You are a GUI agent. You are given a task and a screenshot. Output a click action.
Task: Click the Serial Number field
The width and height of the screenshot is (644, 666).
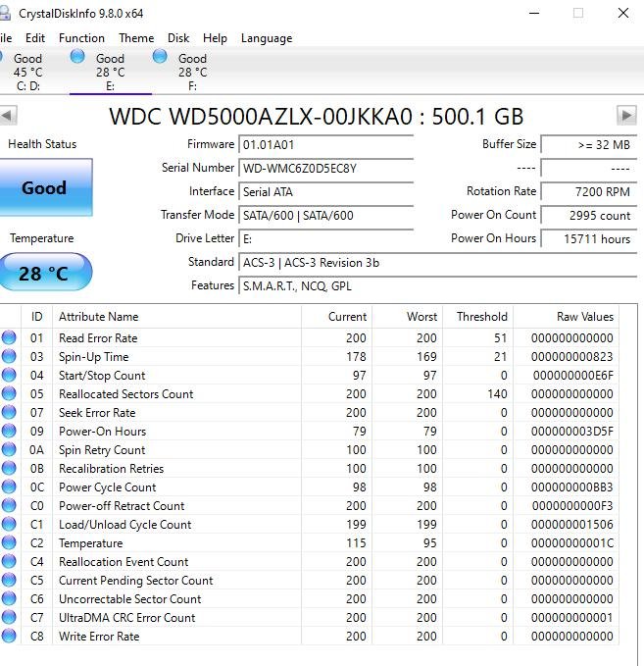point(326,168)
